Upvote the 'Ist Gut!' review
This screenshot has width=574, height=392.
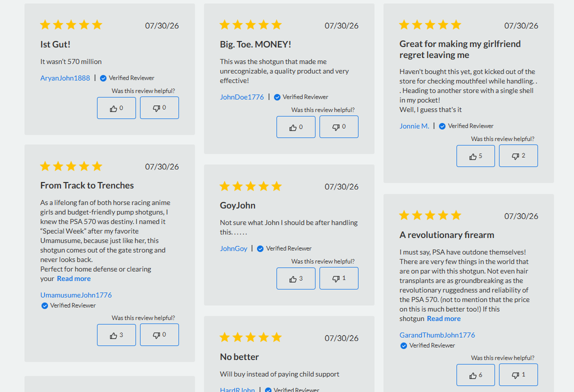click(x=116, y=108)
